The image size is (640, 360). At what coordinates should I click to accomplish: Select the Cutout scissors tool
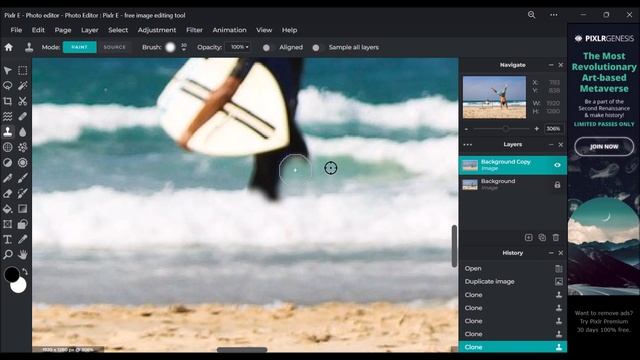click(22, 101)
